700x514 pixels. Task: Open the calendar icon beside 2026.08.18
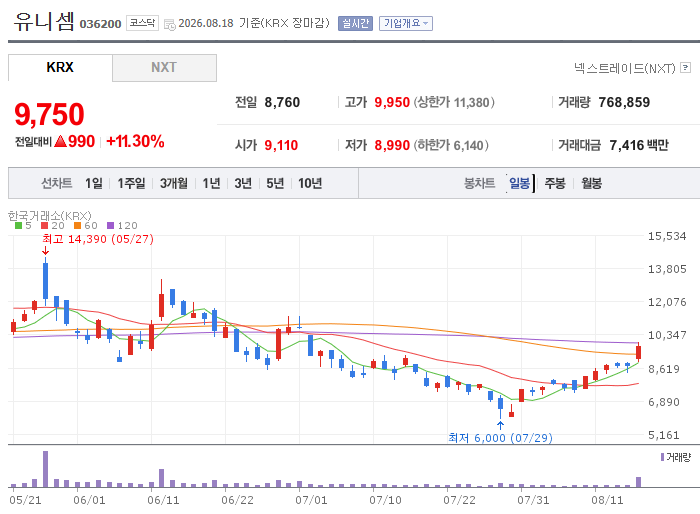tap(170, 25)
